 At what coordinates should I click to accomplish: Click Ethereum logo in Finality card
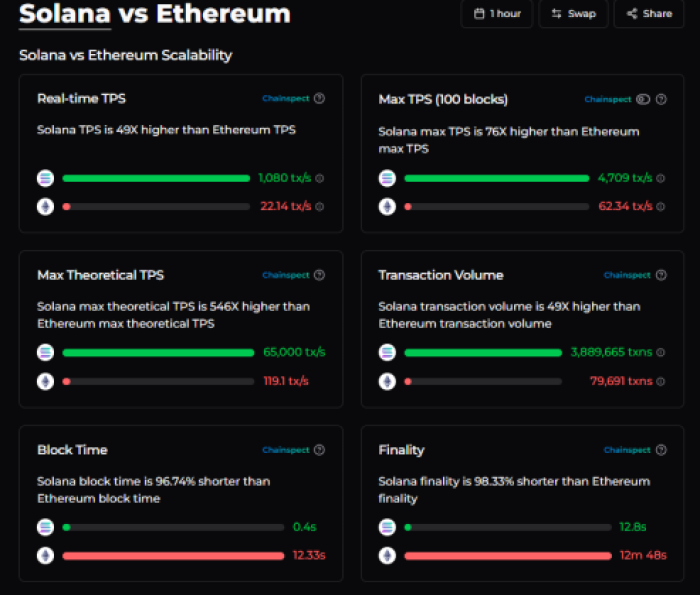[x=387, y=556]
